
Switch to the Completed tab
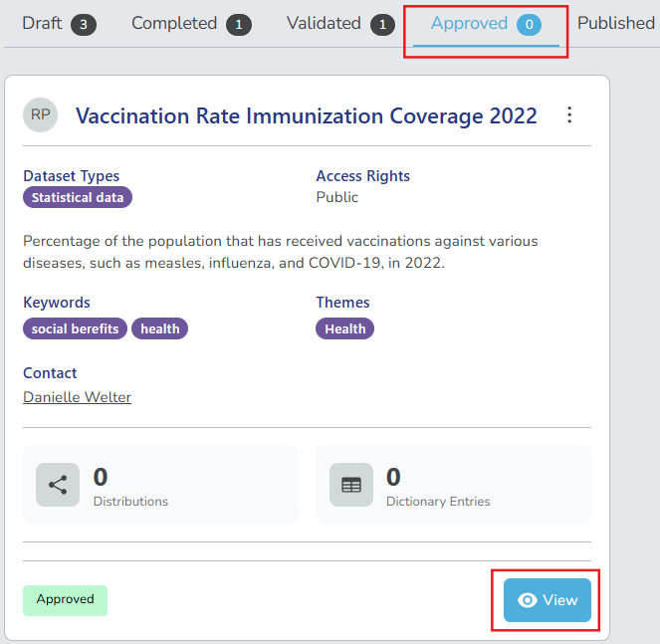[x=174, y=23]
